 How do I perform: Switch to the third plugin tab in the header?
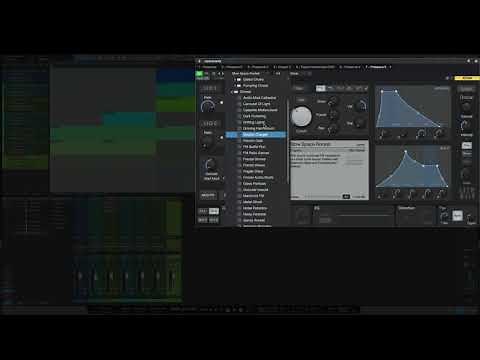258,67
